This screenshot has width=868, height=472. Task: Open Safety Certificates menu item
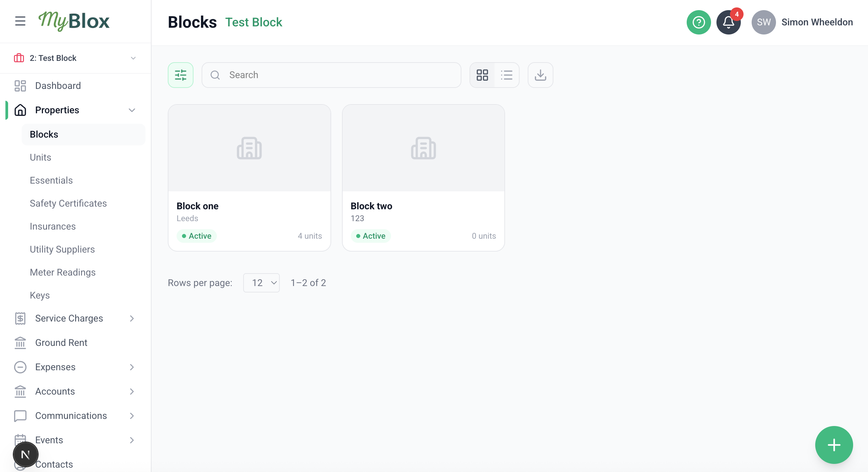tap(68, 204)
